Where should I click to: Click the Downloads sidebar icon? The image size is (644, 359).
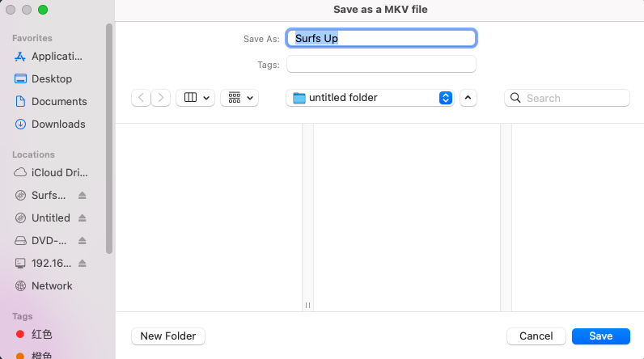[20, 124]
